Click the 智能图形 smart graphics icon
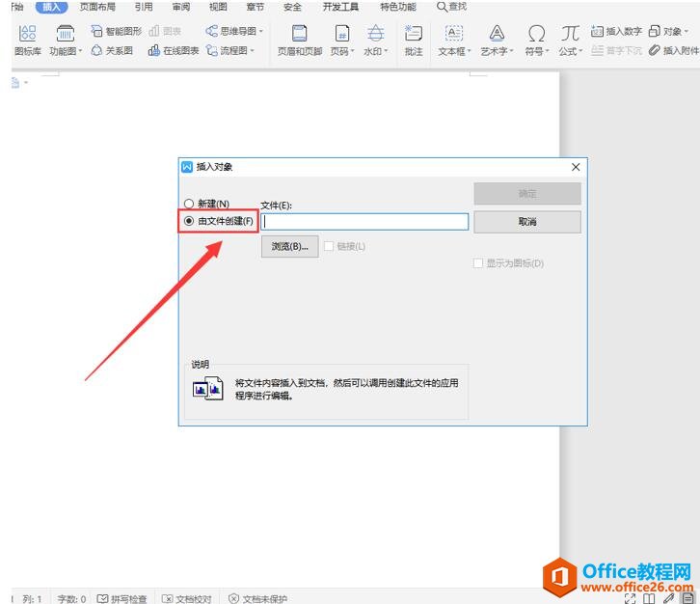 (x=97, y=31)
